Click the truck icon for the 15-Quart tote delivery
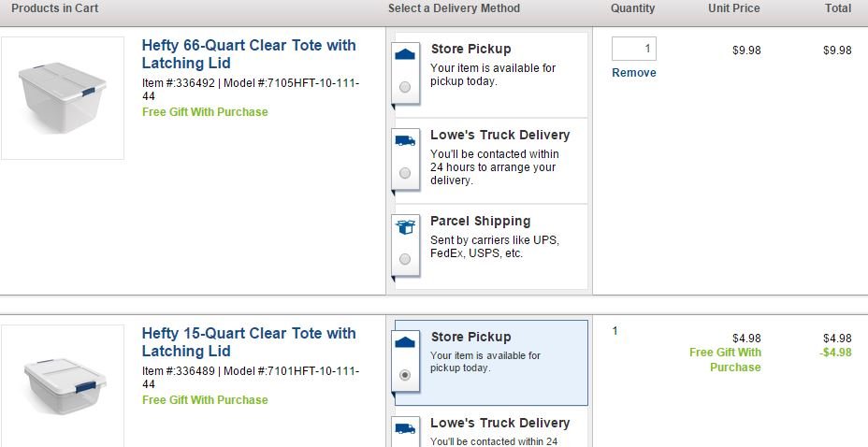The image size is (868, 447). point(405,428)
